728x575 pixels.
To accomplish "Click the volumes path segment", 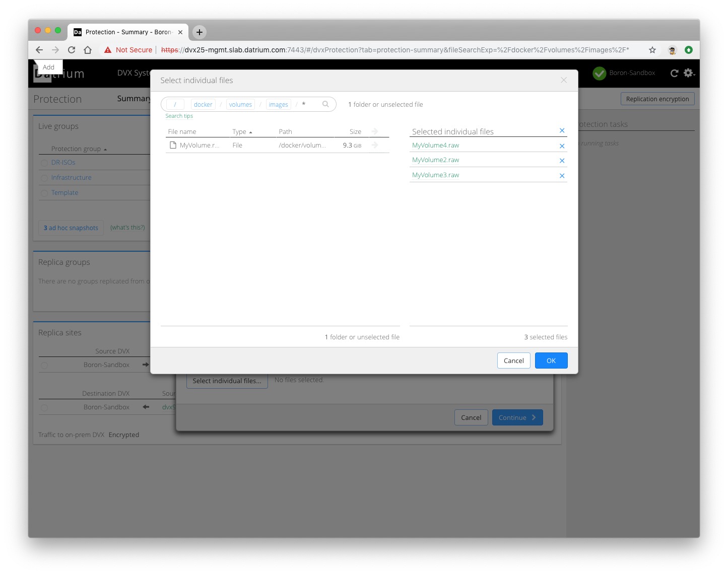I will tap(240, 104).
